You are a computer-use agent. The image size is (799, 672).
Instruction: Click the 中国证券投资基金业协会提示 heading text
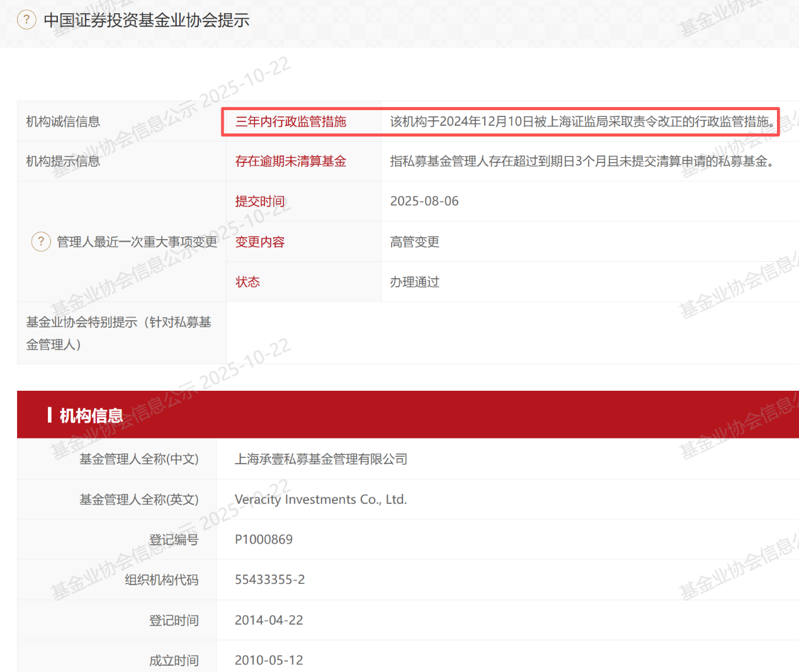pos(147,20)
